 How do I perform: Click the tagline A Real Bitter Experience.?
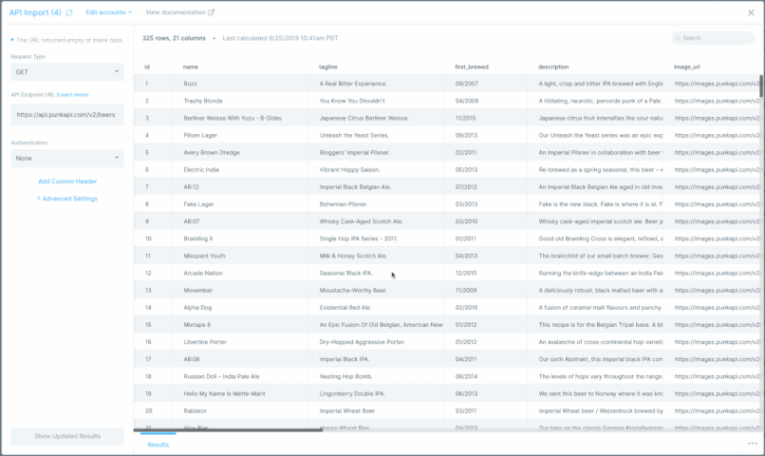pyautogui.click(x=353, y=84)
